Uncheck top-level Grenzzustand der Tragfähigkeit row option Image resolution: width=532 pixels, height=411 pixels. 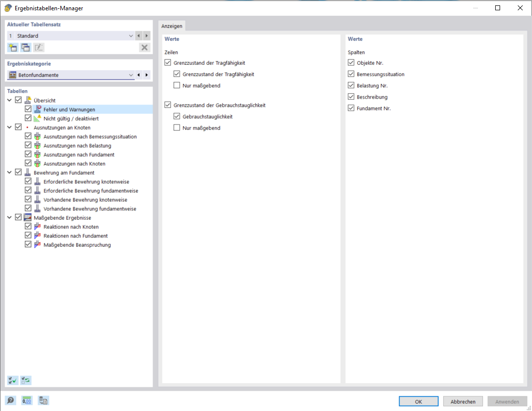168,63
